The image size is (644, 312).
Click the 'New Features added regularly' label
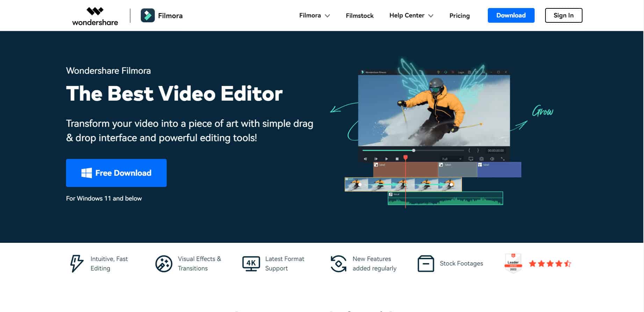click(x=375, y=264)
